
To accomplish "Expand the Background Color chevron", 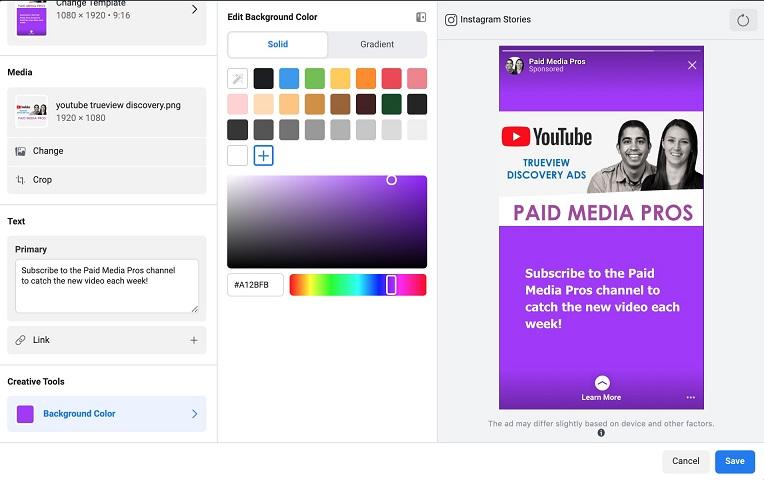I will point(194,414).
